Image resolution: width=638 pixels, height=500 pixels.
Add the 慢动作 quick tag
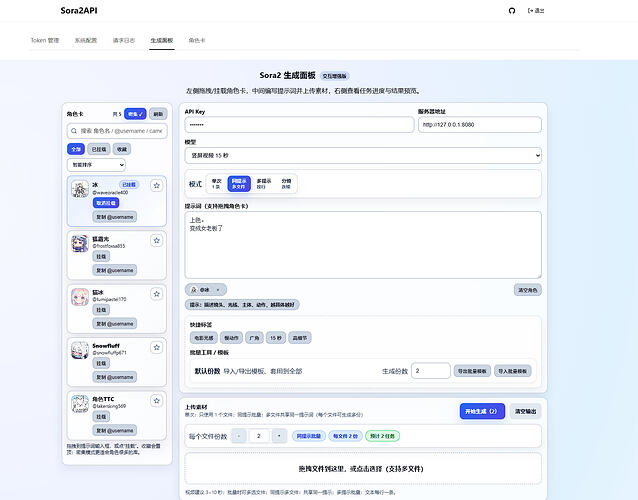(231, 338)
